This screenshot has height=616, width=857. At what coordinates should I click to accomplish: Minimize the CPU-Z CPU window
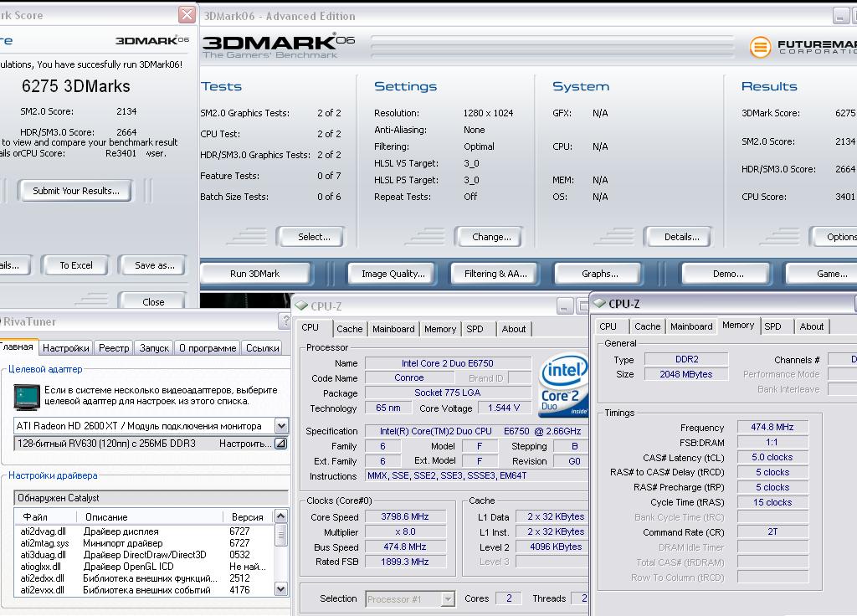(x=565, y=306)
